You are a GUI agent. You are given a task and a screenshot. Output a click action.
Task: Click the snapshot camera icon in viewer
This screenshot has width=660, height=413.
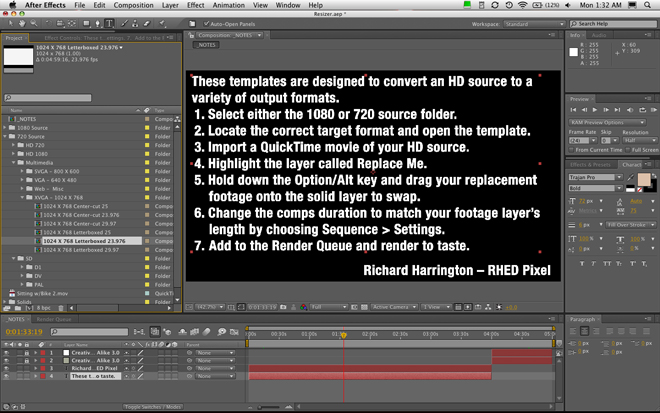tap(283, 307)
